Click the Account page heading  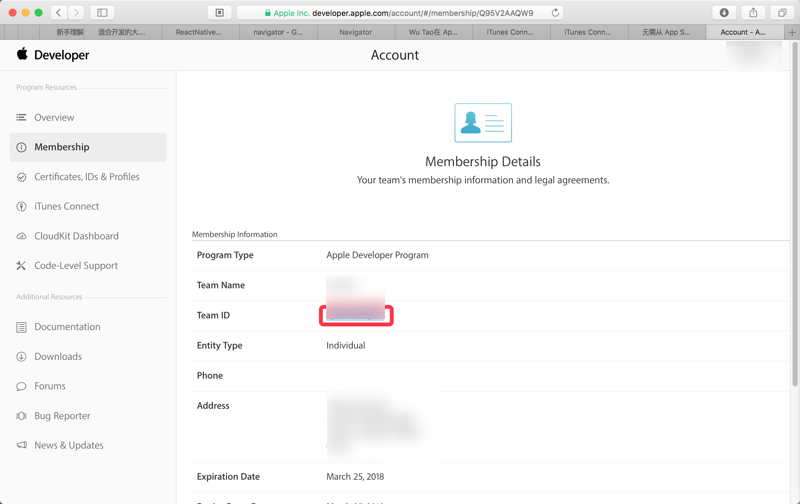tap(394, 55)
